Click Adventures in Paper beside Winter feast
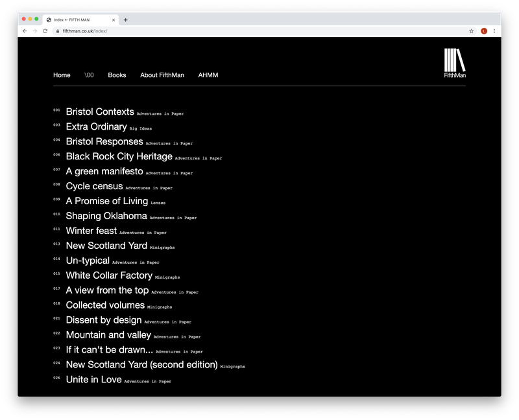 point(143,233)
